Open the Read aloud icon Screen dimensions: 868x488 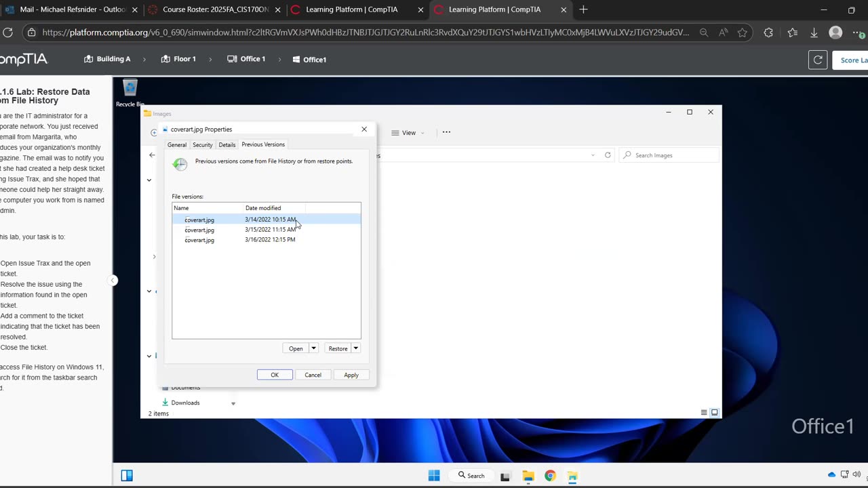(724, 33)
